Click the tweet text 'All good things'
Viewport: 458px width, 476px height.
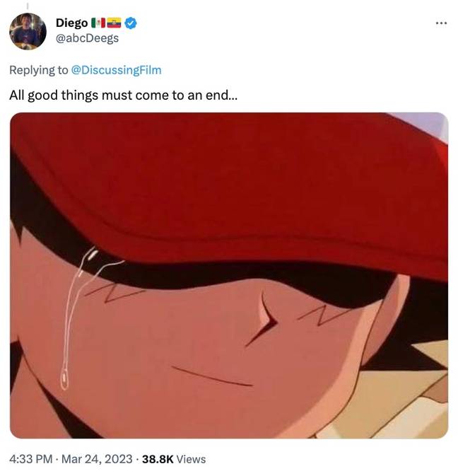(54, 95)
